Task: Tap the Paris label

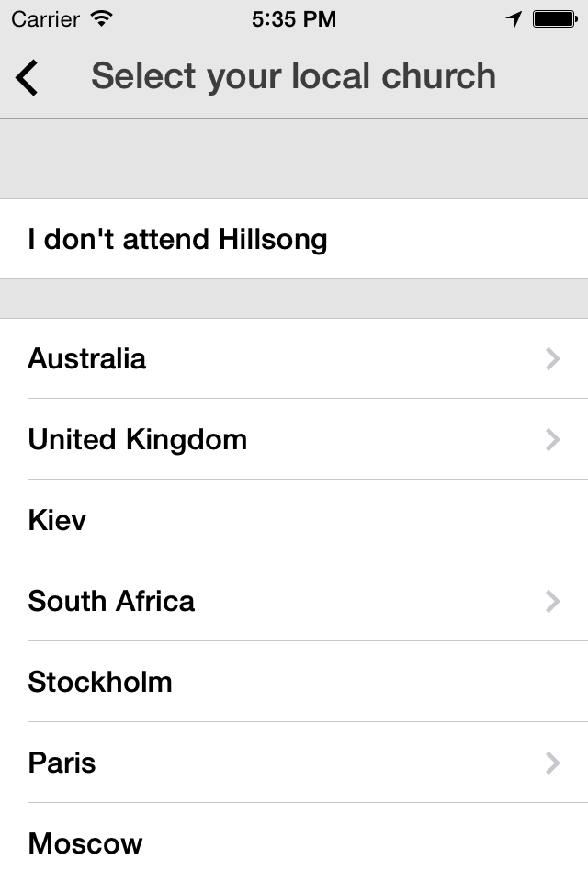Action: (62, 763)
